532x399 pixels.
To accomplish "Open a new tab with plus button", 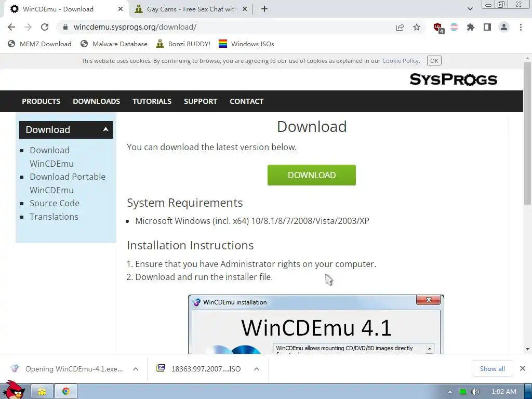I will 264,9.
